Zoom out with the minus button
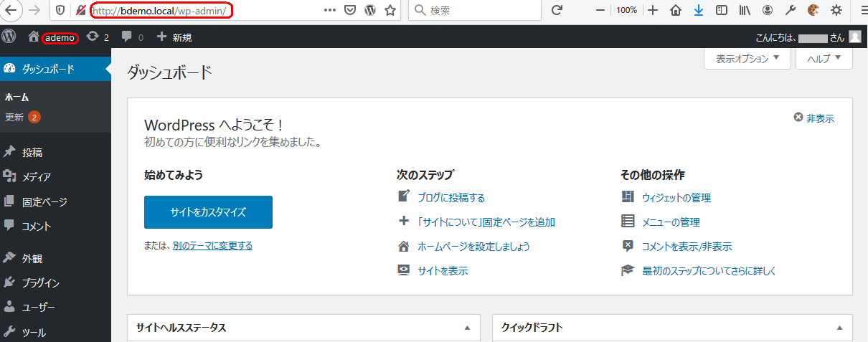Viewport: 868px width, 342px height. coord(600,11)
